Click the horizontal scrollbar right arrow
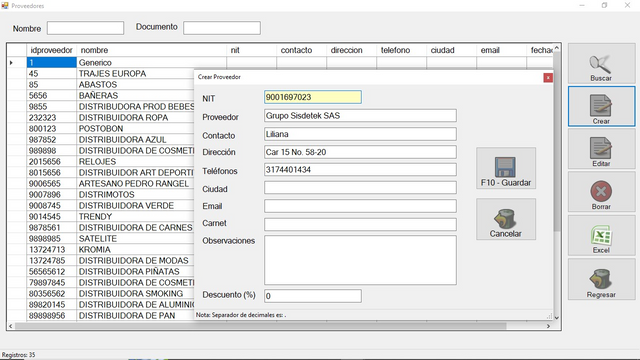 (548, 326)
